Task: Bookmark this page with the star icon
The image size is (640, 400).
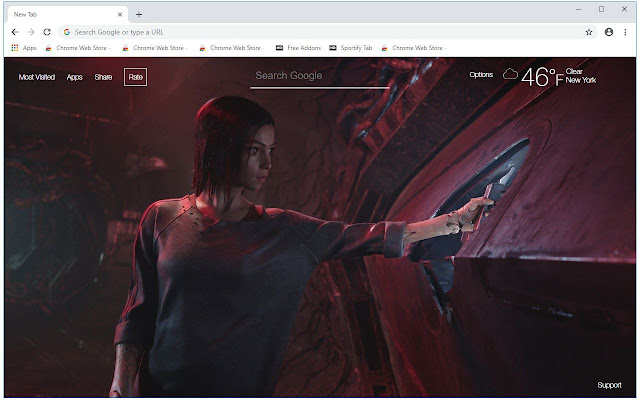Action: [x=589, y=32]
